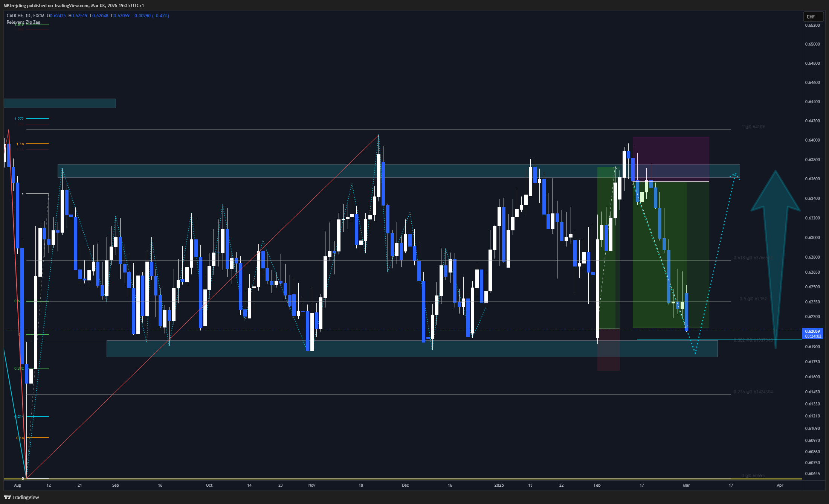Image resolution: width=829 pixels, height=504 pixels.
Task: Select the large teal up-arrow drawing
Action: click(x=776, y=260)
